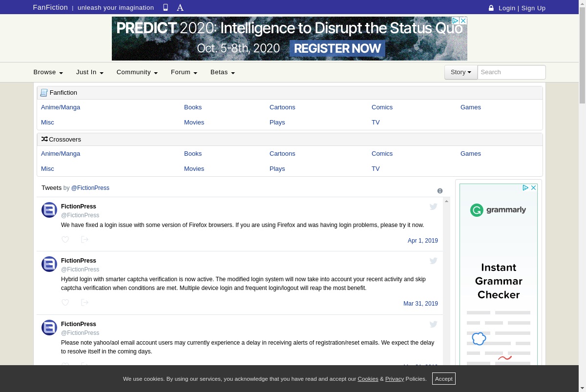
Task: Close the Grammarly ad X icon
Action: 534,187
